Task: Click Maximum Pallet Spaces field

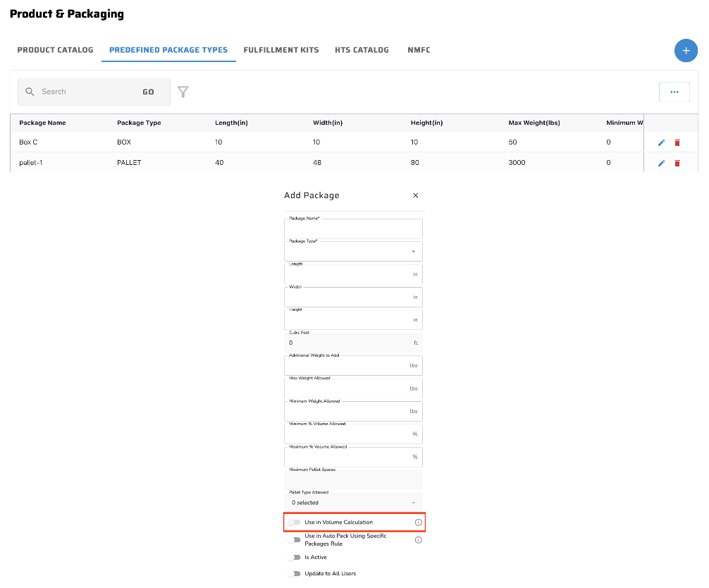Action: 353,479
